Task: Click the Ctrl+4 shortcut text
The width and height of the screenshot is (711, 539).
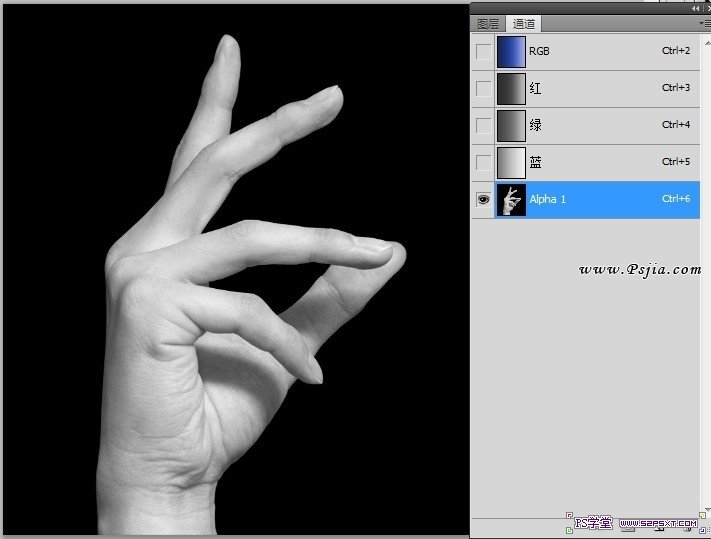Action: click(x=676, y=124)
